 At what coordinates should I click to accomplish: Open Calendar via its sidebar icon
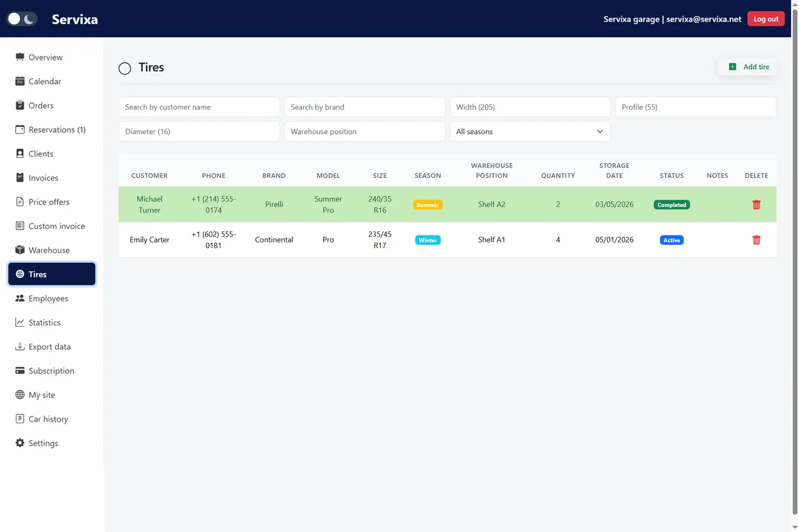(20, 81)
